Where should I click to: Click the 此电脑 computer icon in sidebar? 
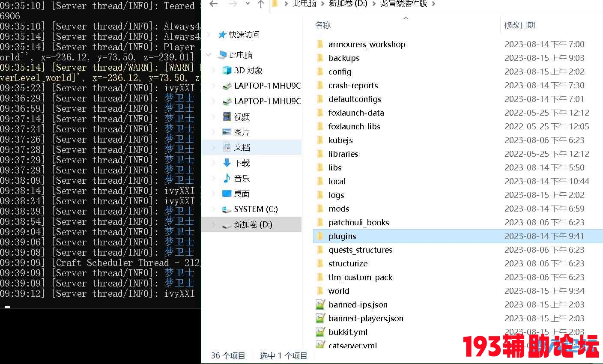pyautogui.click(x=222, y=55)
